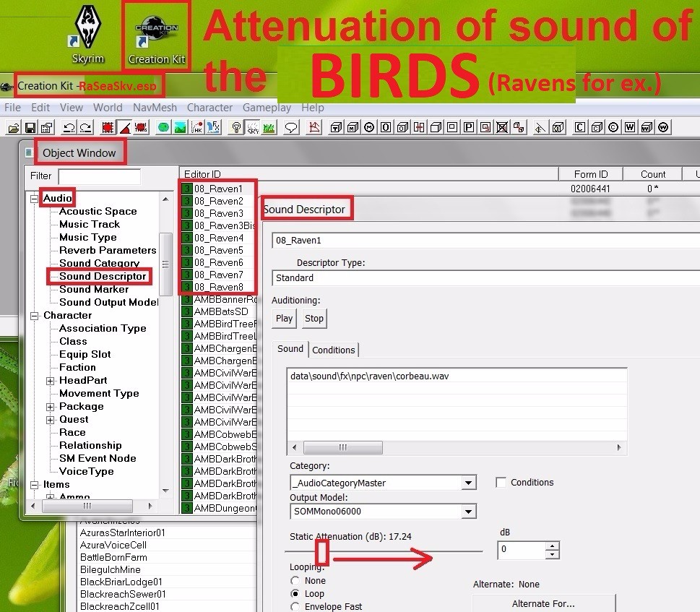Click the Save plugin floppy icon
This screenshot has height=612, width=700.
[x=30, y=128]
